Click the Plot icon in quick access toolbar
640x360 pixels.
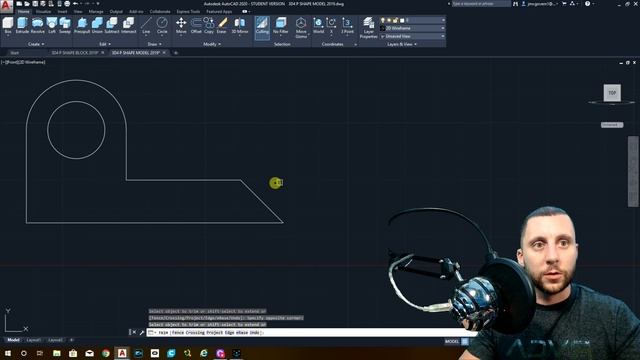point(67,4)
